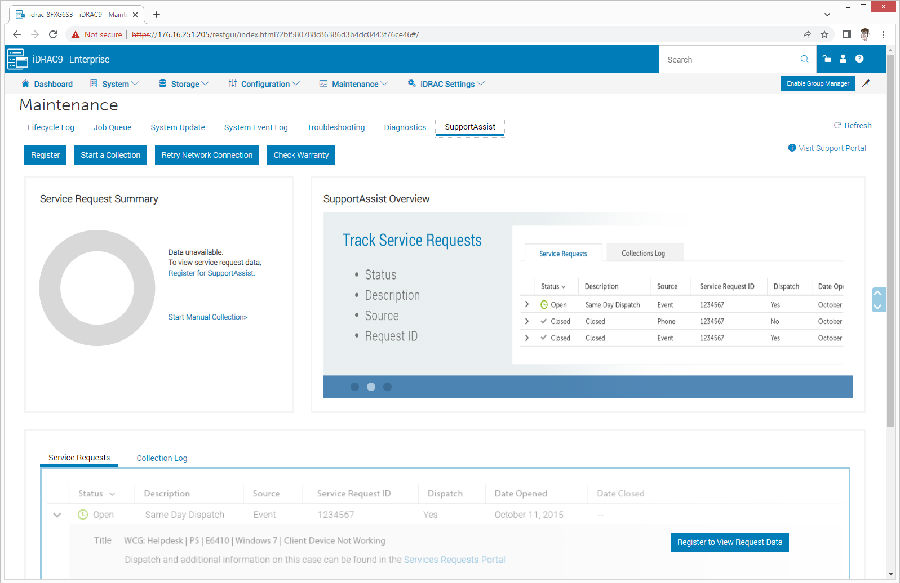Open the help question mark icon
Screen dimensions: 900x583
coord(859,60)
